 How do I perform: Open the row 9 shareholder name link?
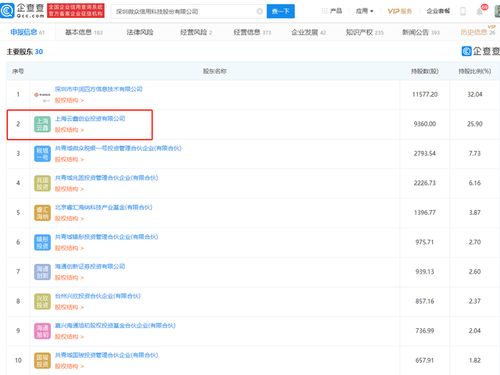click(x=115, y=325)
